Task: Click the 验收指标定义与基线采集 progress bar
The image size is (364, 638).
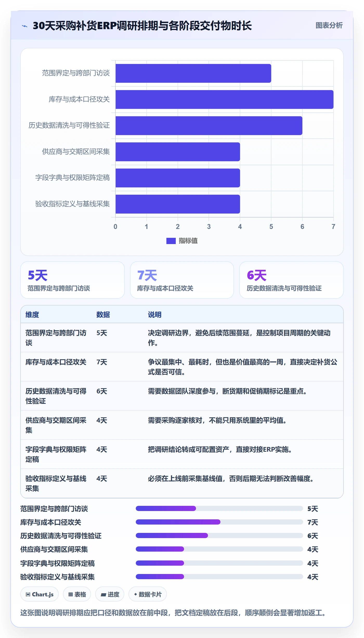Action: (219, 577)
